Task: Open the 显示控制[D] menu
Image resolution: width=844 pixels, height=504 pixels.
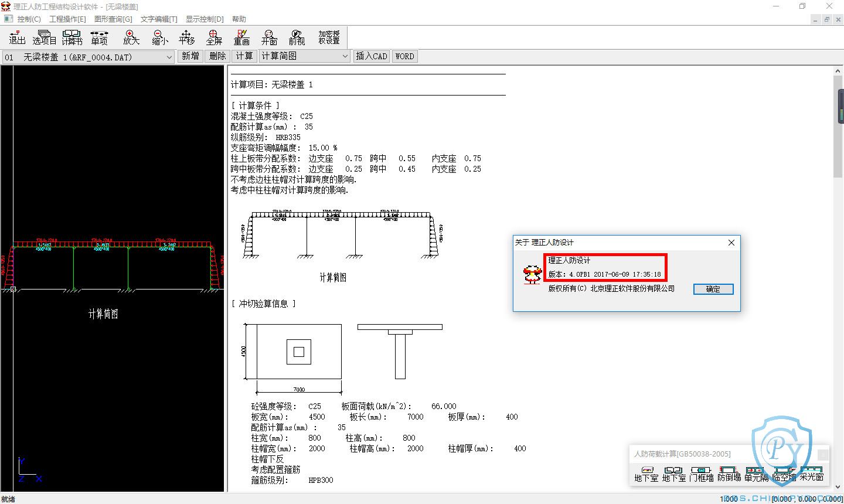Action: pyautogui.click(x=205, y=19)
